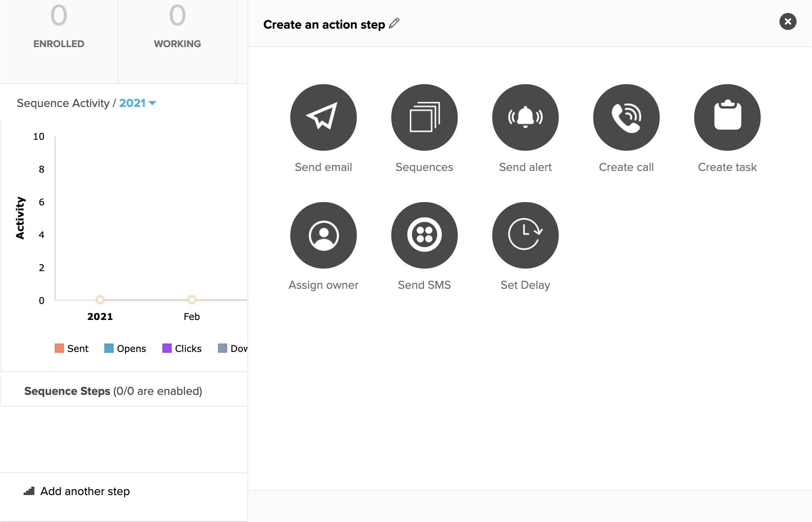Click the Sequence Activity heading text

click(63, 103)
